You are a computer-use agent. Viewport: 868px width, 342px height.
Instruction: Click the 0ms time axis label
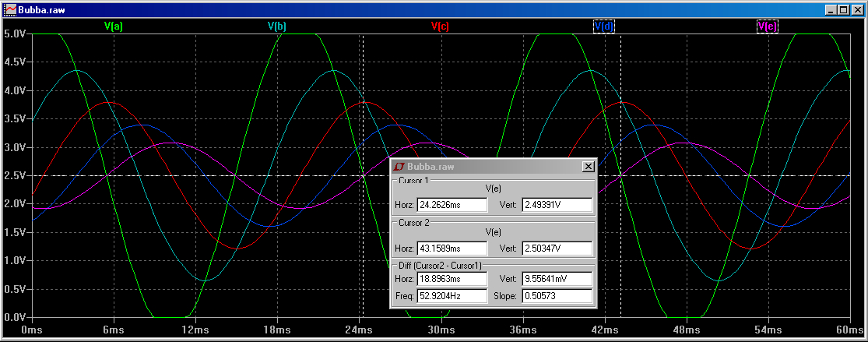click(32, 330)
